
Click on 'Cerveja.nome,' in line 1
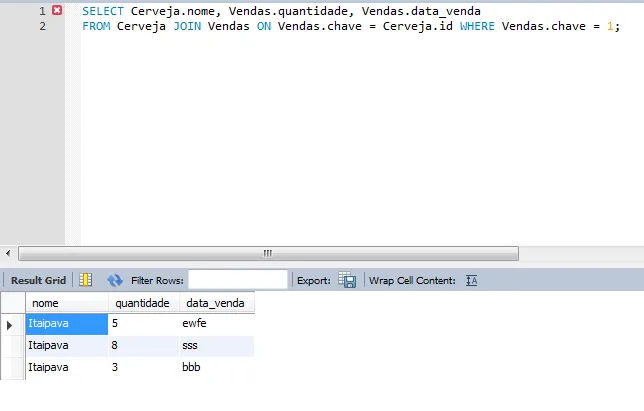(x=176, y=11)
